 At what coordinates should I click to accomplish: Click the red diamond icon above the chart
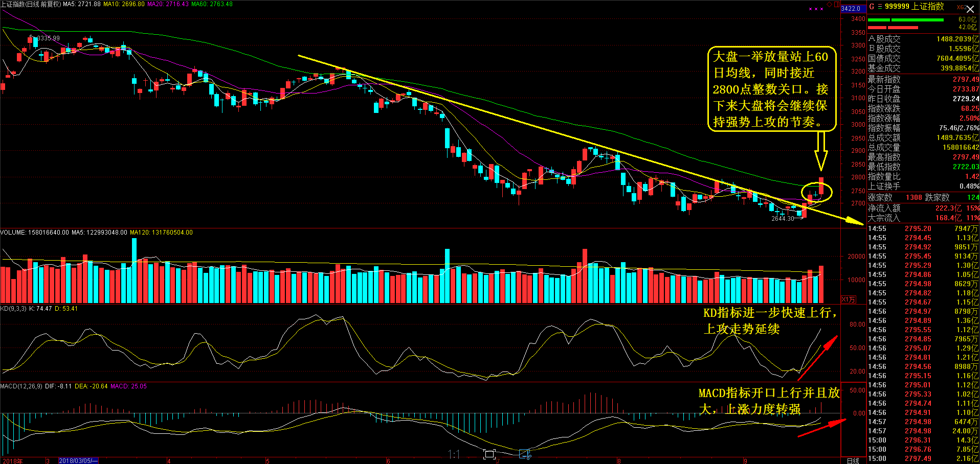pyautogui.click(x=830, y=4)
